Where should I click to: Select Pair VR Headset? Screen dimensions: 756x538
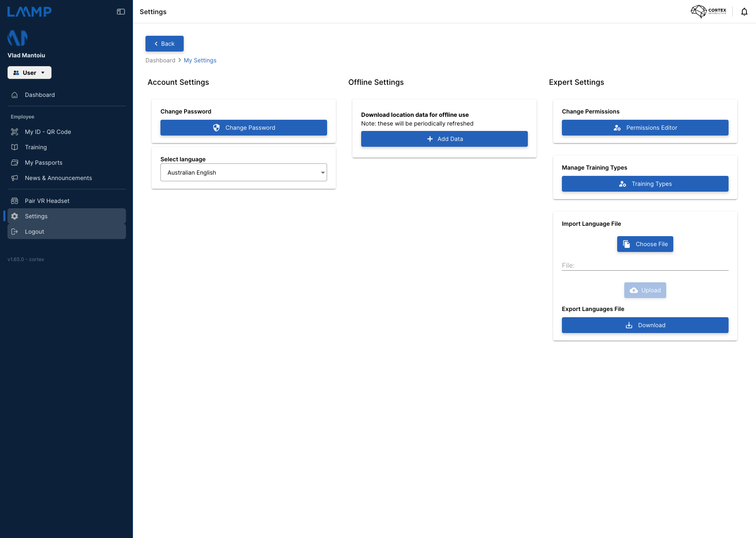pos(66,201)
